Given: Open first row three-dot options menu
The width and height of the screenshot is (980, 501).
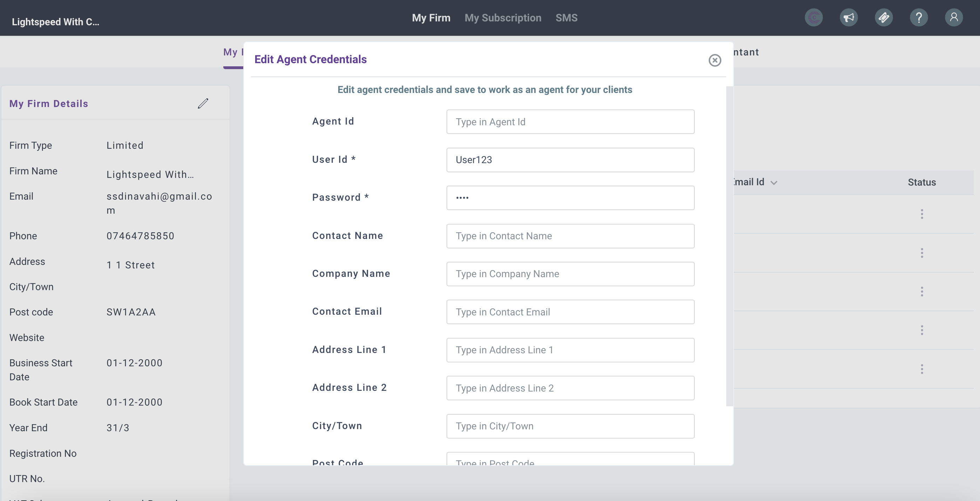Looking at the screenshot, I should [x=921, y=214].
